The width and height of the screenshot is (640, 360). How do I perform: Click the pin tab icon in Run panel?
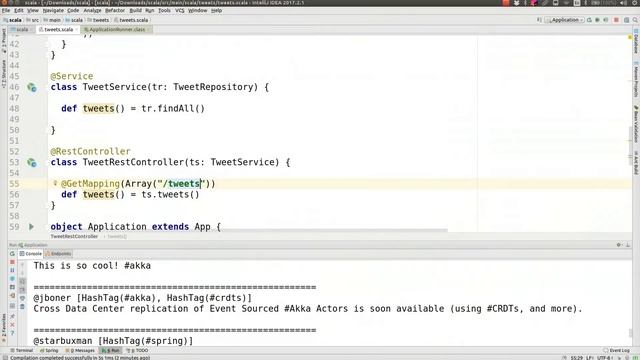pyautogui.click(x=12, y=316)
